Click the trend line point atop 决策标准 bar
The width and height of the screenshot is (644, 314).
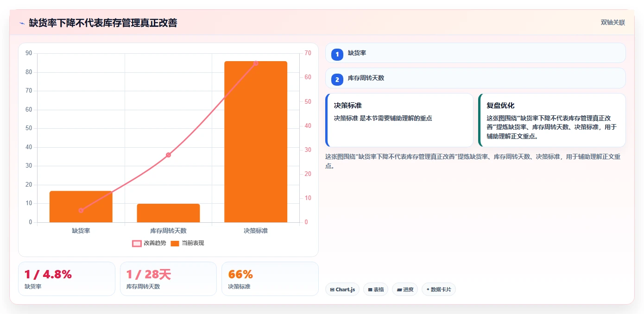coord(256,63)
